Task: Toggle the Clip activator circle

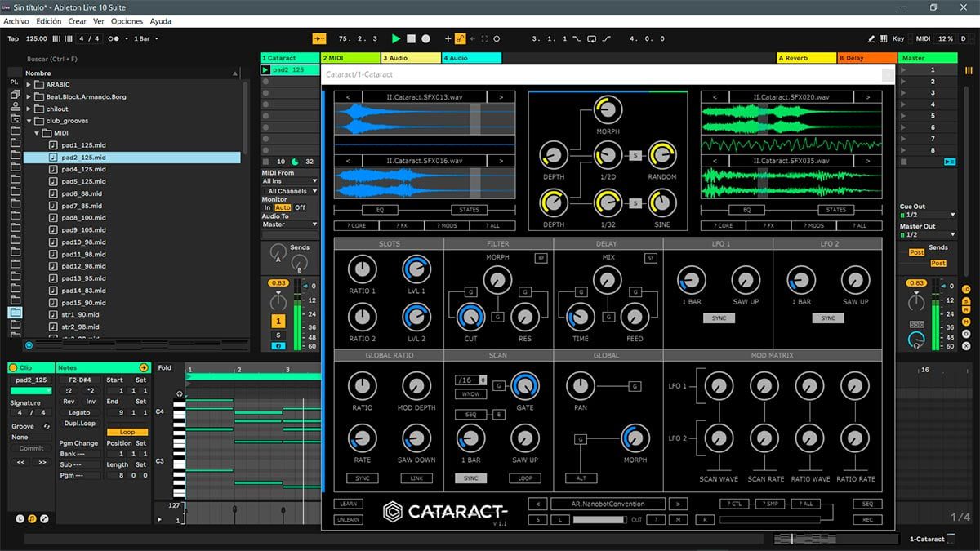Action: pos(15,368)
